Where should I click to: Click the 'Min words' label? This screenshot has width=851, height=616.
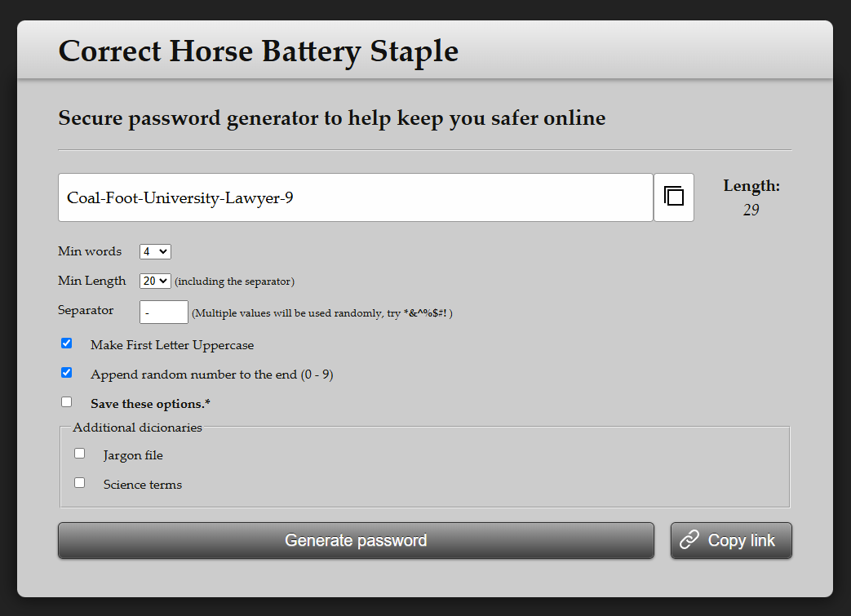click(90, 251)
